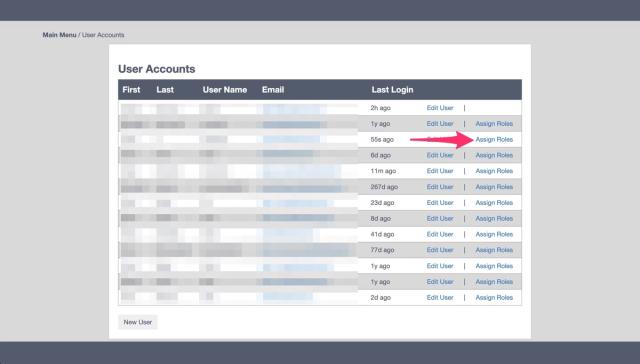The image size is (640, 364).
Task: Click the 55s ago login cell
Action: point(382,140)
